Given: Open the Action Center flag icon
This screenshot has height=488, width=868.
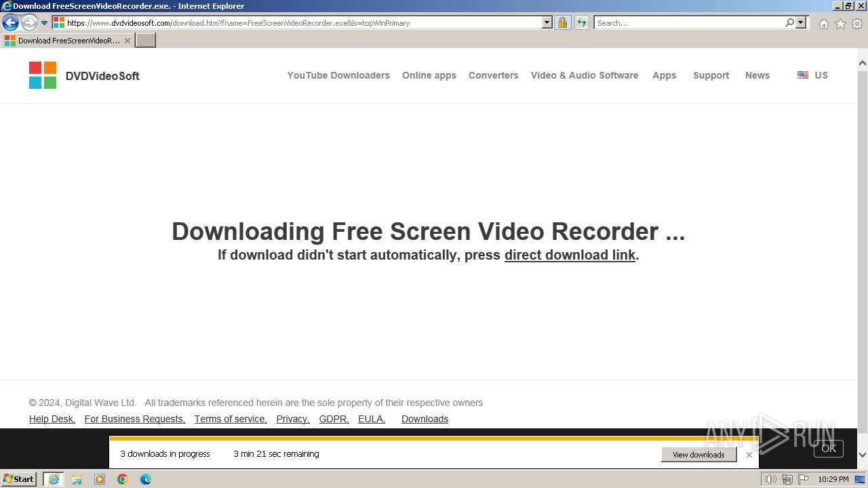Looking at the screenshot, I should (x=804, y=479).
